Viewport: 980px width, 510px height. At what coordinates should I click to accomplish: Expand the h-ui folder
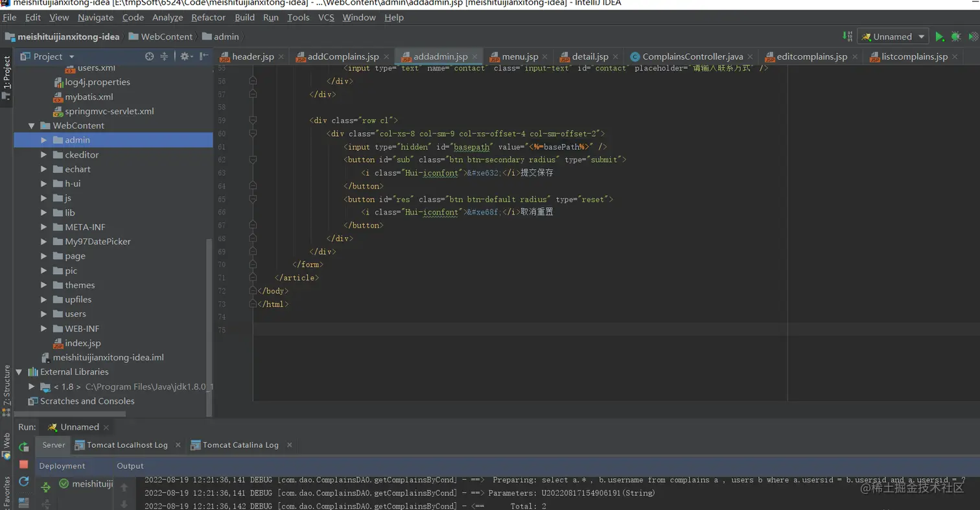point(43,183)
